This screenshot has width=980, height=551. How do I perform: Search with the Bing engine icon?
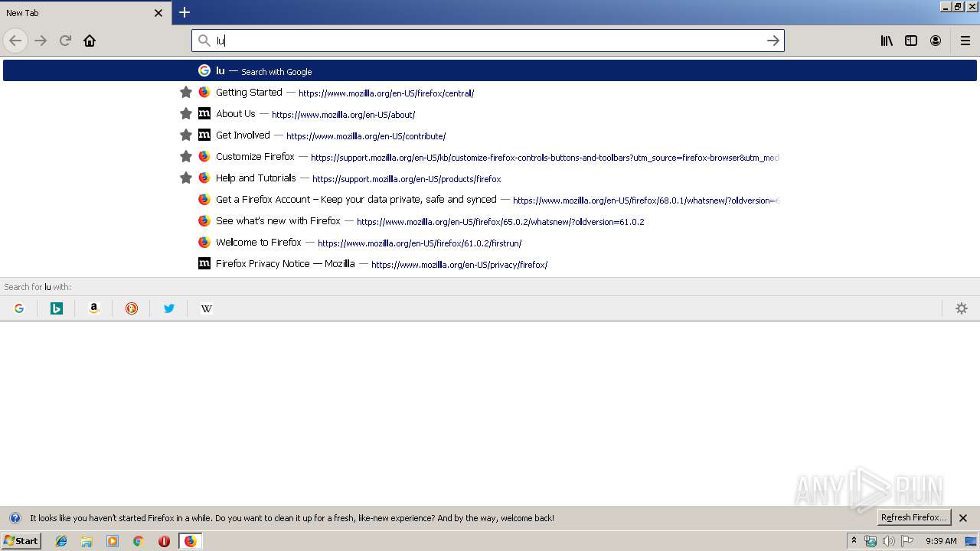pyautogui.click(x=57, y=308)
